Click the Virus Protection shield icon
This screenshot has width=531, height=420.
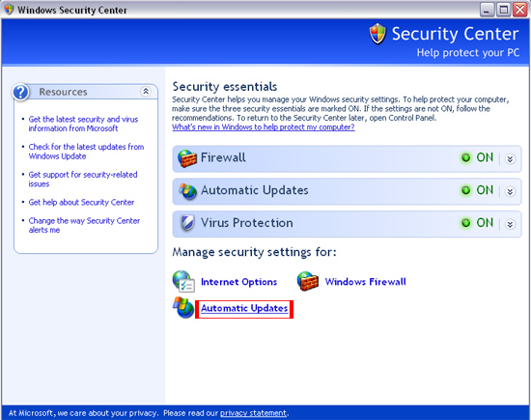[187, 223]
